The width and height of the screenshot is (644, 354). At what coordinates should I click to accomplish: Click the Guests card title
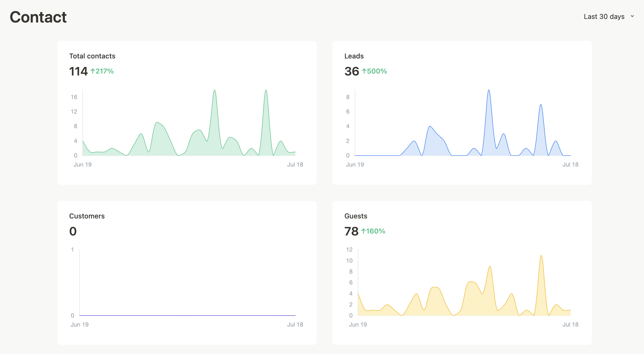[356, 216]
